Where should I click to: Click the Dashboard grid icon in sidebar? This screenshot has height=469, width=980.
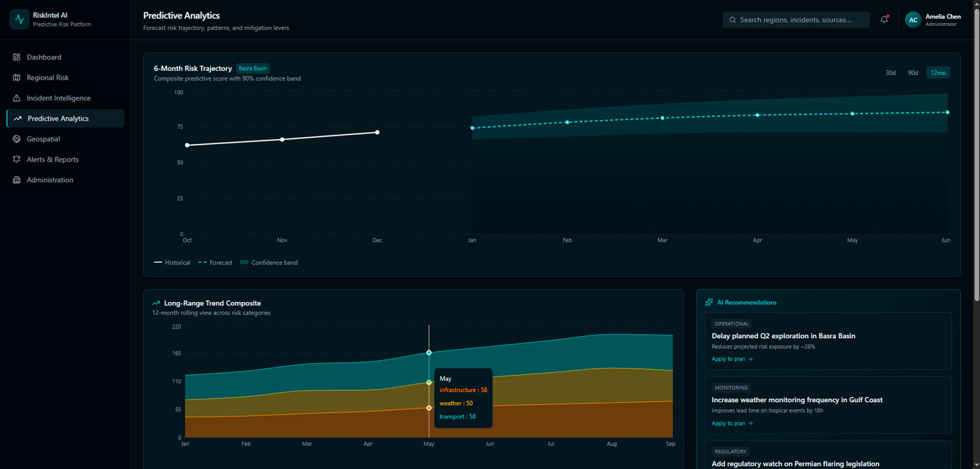click(x=17, y=57)
